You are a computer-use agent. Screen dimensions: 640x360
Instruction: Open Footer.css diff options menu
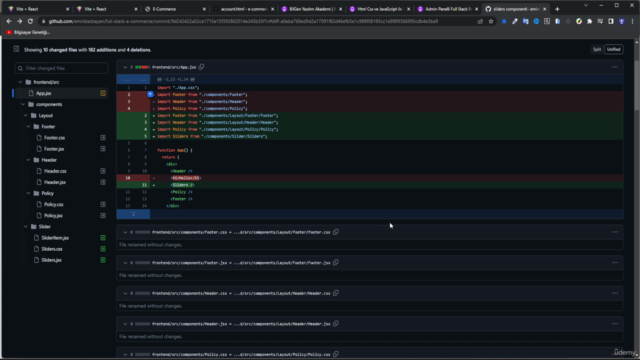coord(615,232)
